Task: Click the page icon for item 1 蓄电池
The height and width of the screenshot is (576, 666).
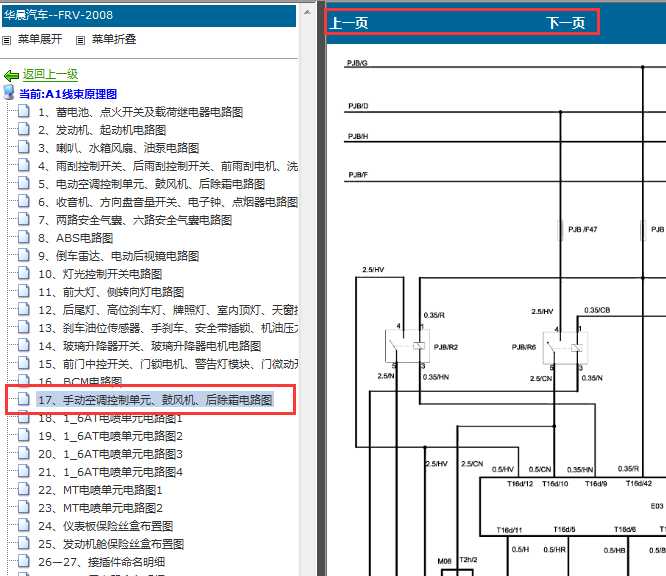Action: [x=24, y=111]
